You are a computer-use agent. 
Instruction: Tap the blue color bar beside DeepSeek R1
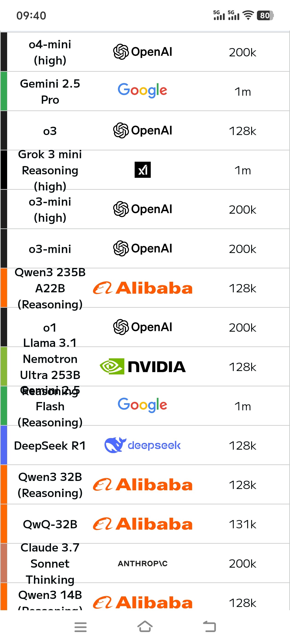4,445
